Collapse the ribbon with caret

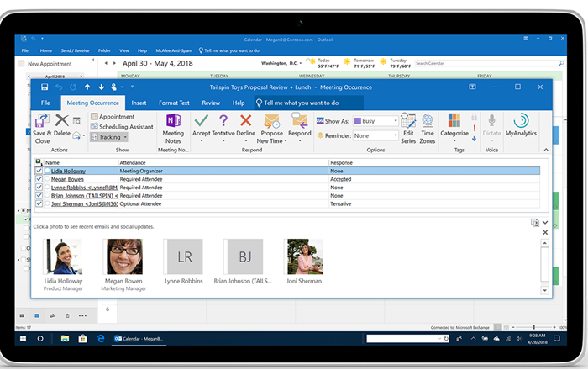(x=546, y=150)
